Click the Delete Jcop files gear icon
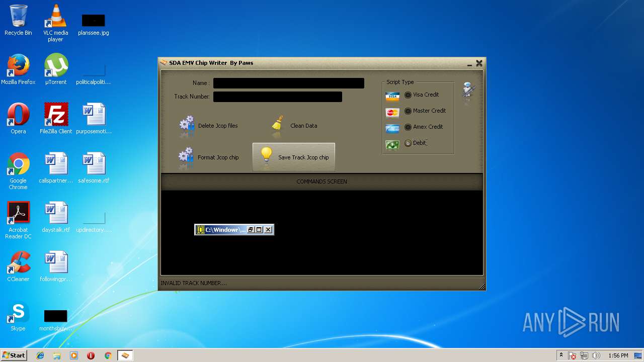This screenshot has height=362, width=644. (x=187, y=126)
